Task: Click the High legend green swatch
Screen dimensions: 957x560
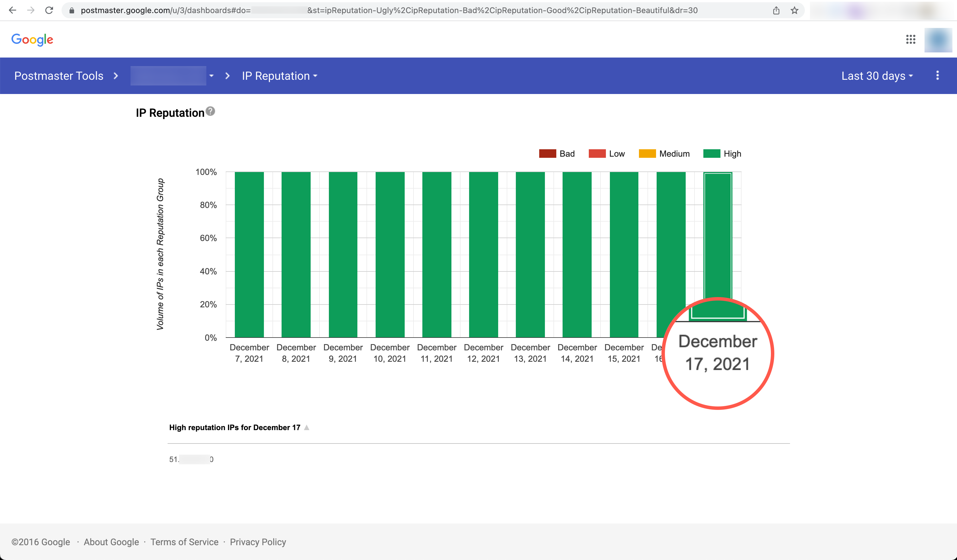Action: tap(711, 153)
